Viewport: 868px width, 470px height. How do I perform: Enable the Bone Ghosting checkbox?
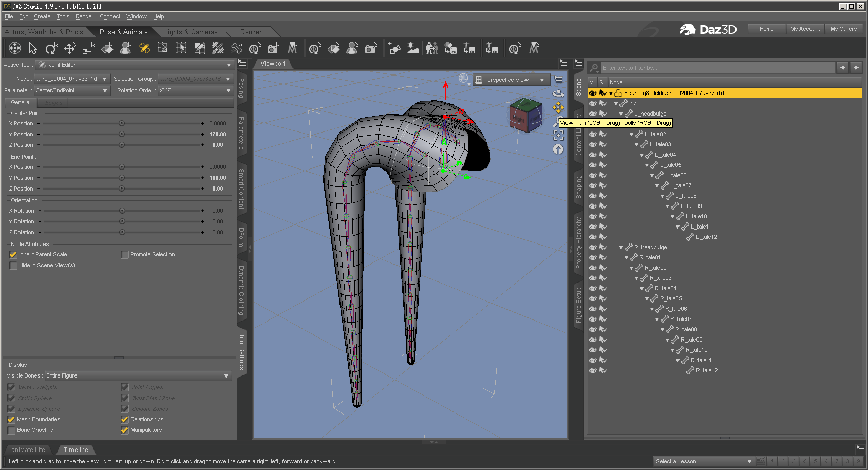pos(12,430)
